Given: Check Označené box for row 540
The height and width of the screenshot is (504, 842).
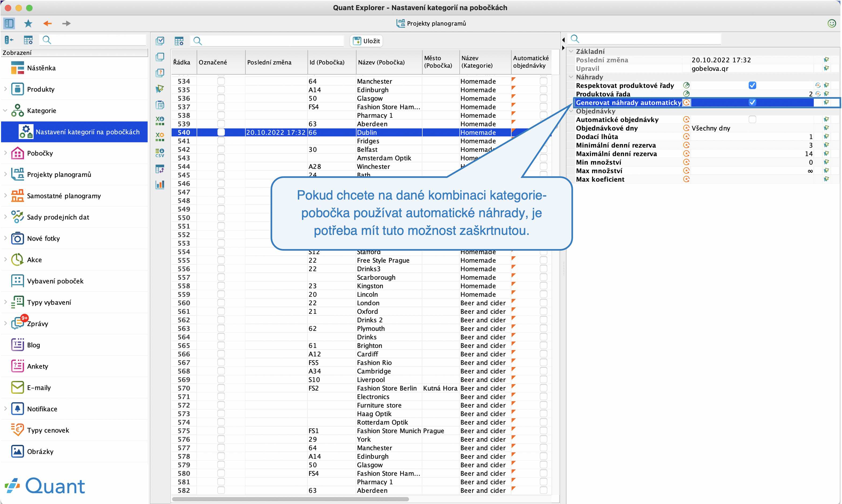Looking at the screenshot, I should [221, 132].
